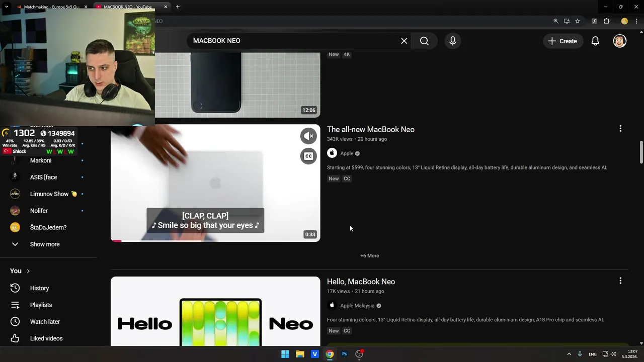Go to the Apple Malaysia channel link
644x362 pixels.
357,306
